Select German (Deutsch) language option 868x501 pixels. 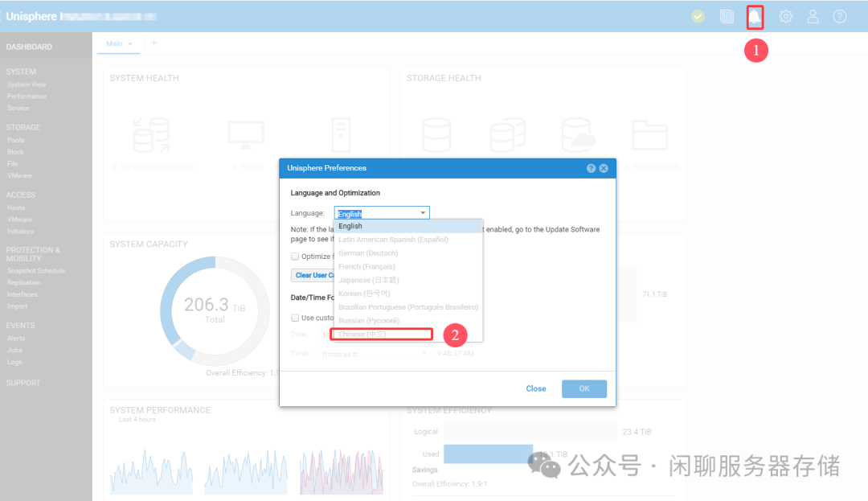tap(408, 253)
